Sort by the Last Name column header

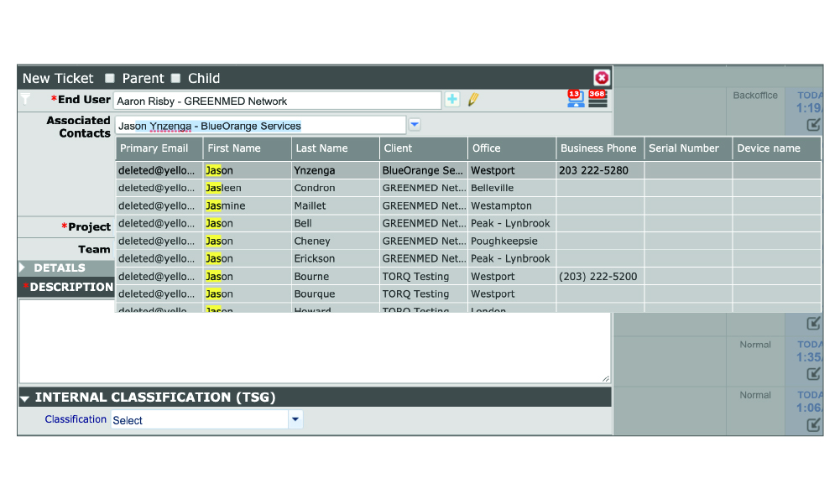point(321,148)
